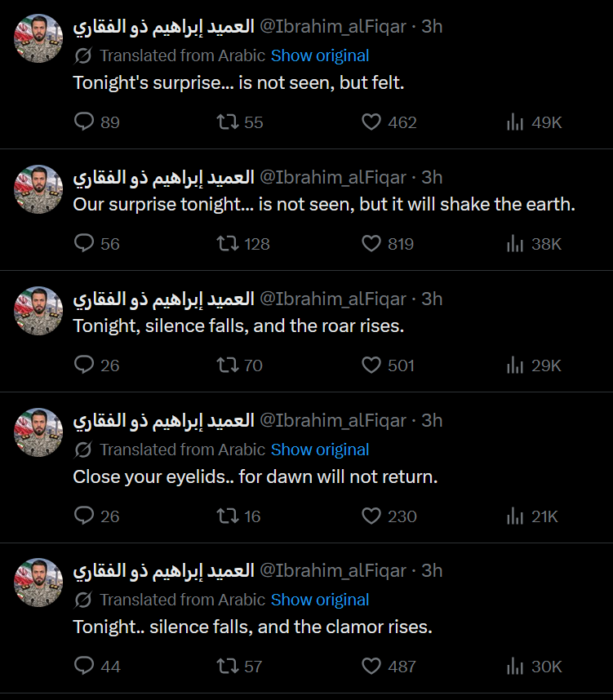The width and height of the screenshot is (613, 700).
Task: Show original of "clamor rises" tweet
Action: [320, 600]
